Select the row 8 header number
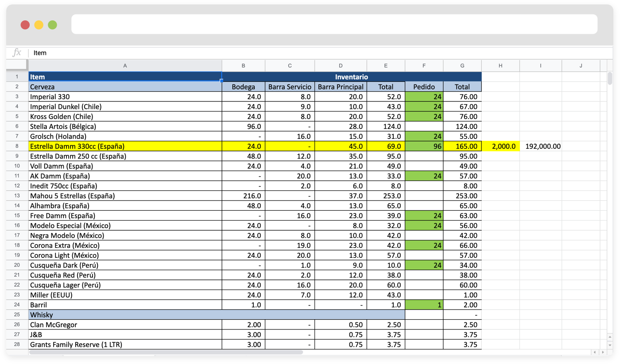 click(x=17, y=146)
